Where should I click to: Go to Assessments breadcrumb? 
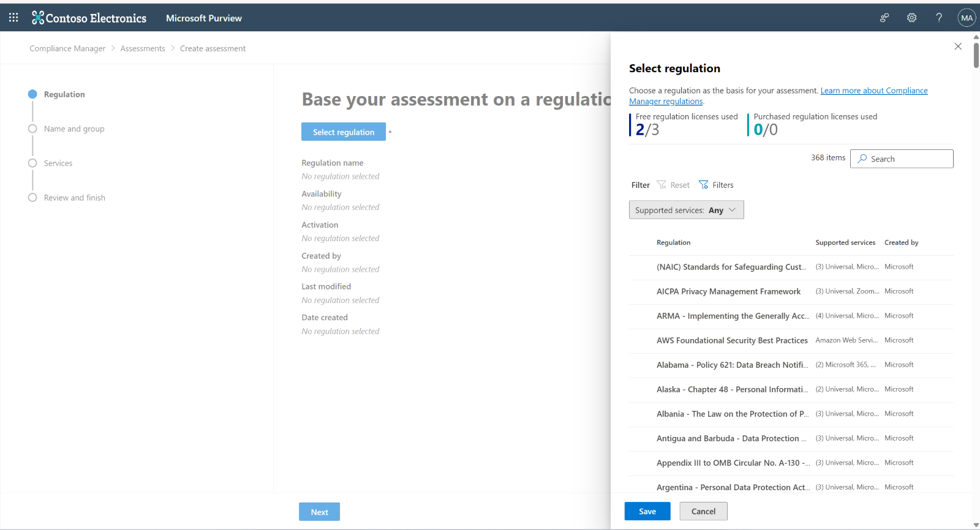(143, 48)
